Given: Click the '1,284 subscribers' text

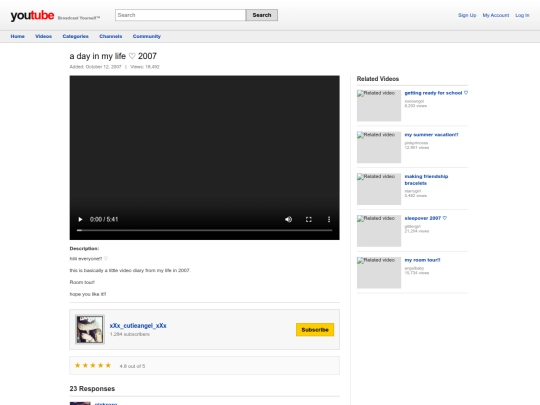Looking at the screenshot, I should click(x=130, y=334).
